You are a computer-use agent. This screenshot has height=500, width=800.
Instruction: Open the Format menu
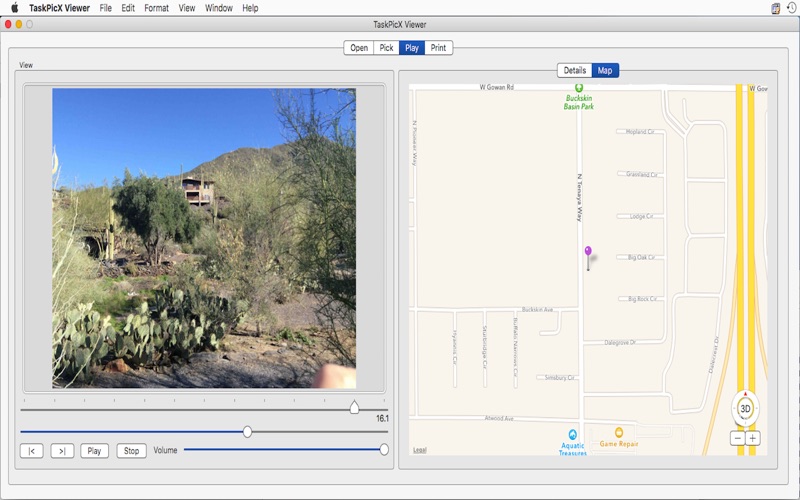157,8
